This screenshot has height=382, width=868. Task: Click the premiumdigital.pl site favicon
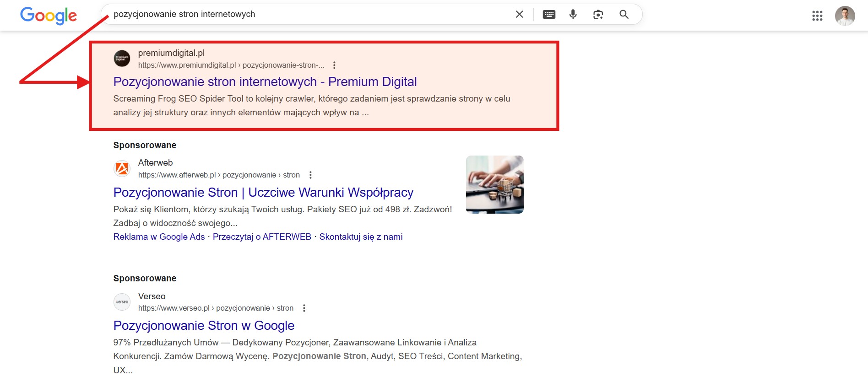pyautogui.click(x=122, y=59)
